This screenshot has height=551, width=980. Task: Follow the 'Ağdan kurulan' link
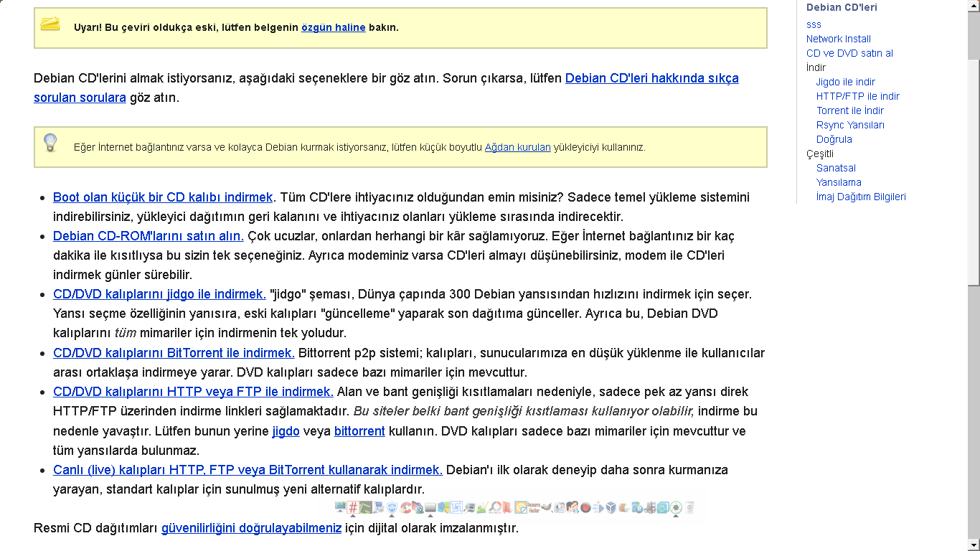[x=518, y=147]
